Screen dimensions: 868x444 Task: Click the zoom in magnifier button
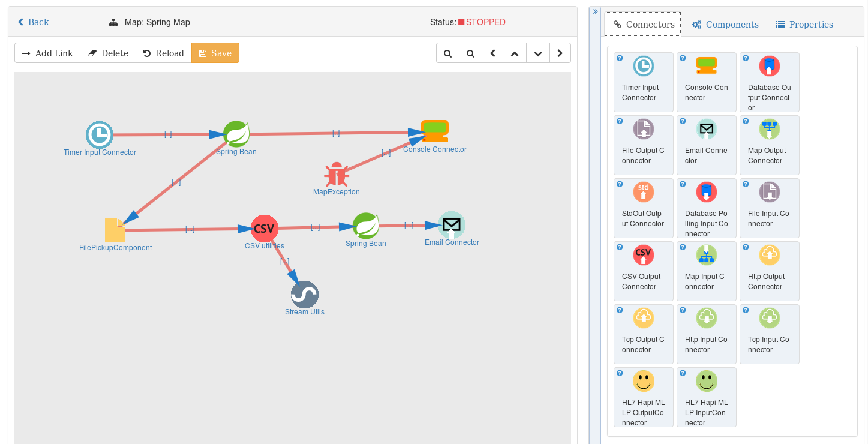[447, 53]
